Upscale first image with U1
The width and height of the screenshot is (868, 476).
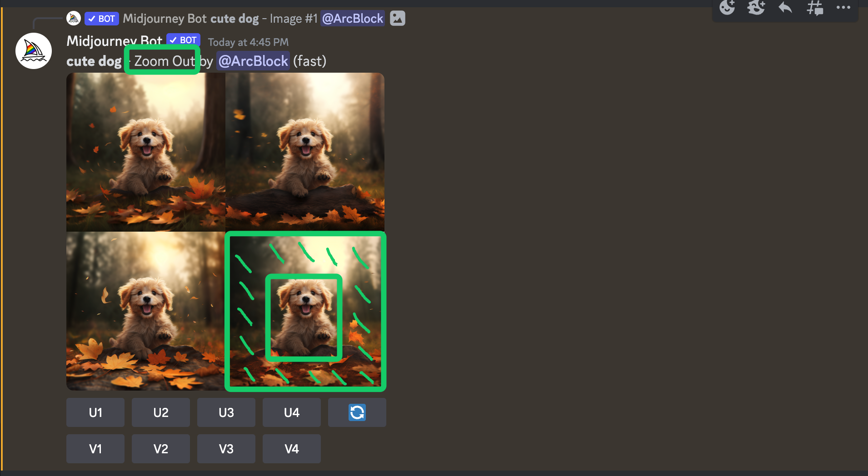click(95, 412)
